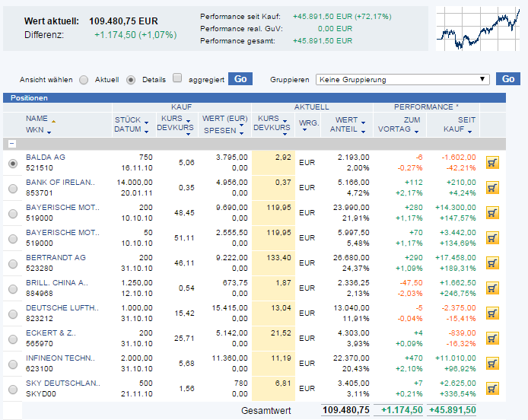Select the Aktuell view radio button
The image size is (528, 420).
(84, 80)
